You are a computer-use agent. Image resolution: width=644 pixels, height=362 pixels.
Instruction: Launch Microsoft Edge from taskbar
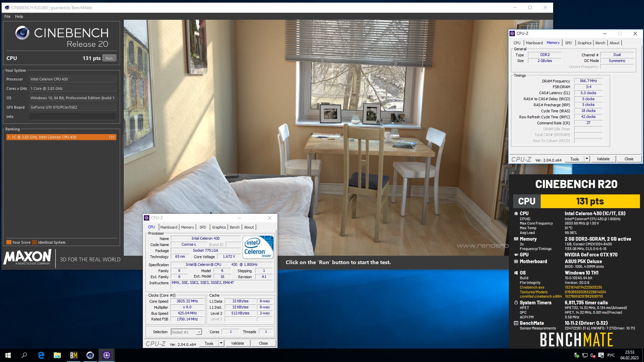pos(41,355)
